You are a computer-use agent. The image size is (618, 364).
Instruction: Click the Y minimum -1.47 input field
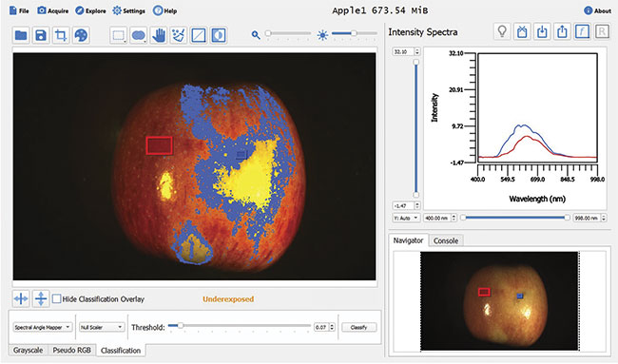pyautogui.click(x=403, y=205)
